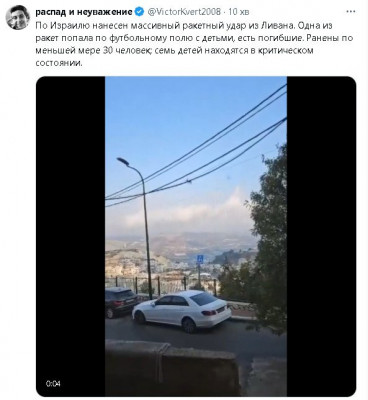Click the white sedan in the video
The image size is (368, 400).
click(182, 311)
